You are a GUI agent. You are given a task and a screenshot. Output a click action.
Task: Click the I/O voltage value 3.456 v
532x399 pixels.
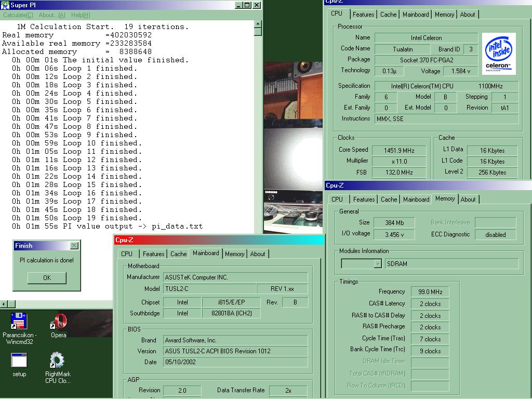(x=394, y=234)
